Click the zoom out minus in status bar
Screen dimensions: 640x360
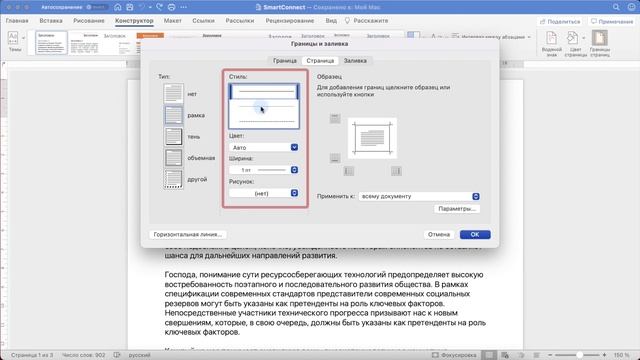pos(550,355)
